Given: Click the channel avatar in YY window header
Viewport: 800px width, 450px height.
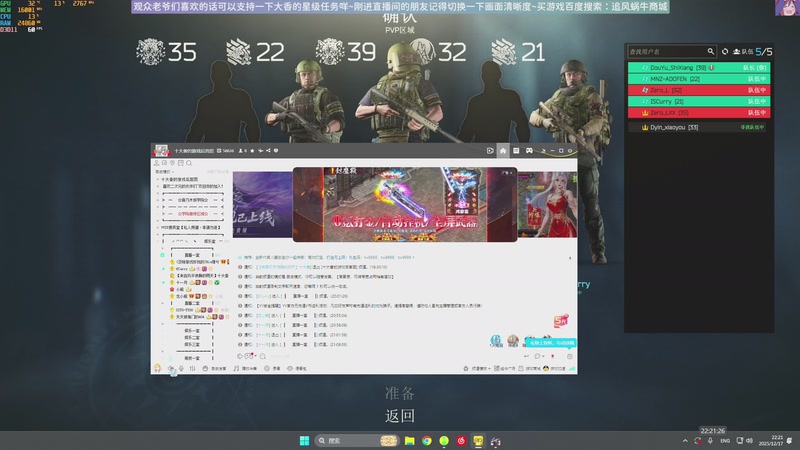Looking at the screenshot, I should pyautogui.click(x=161, y=151).
